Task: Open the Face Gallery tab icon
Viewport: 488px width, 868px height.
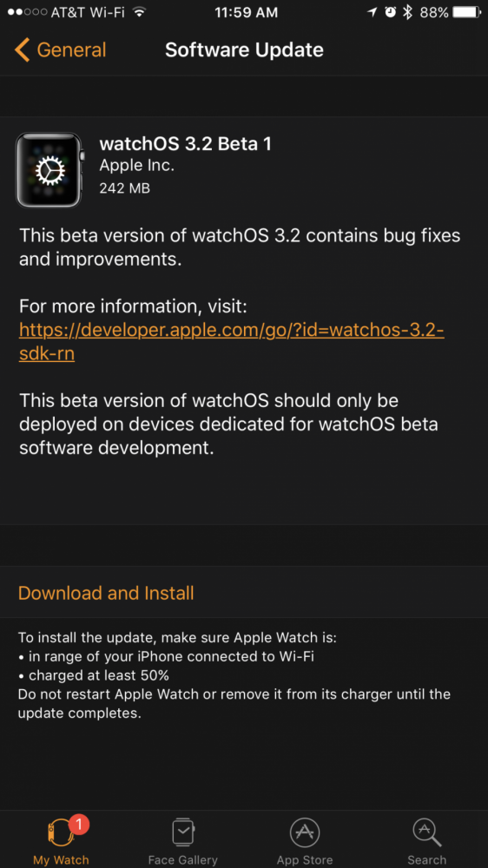Action: click(183, 832)
